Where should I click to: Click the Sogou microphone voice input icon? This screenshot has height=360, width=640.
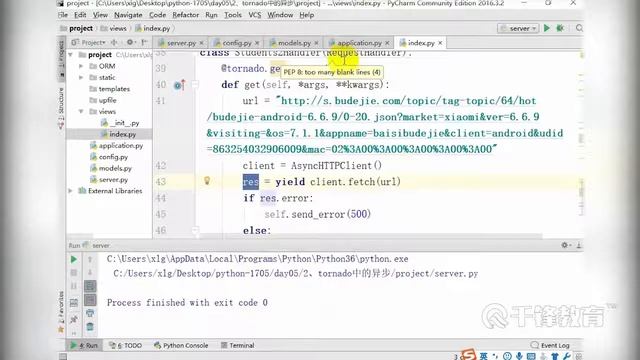[x=519, y=356]
